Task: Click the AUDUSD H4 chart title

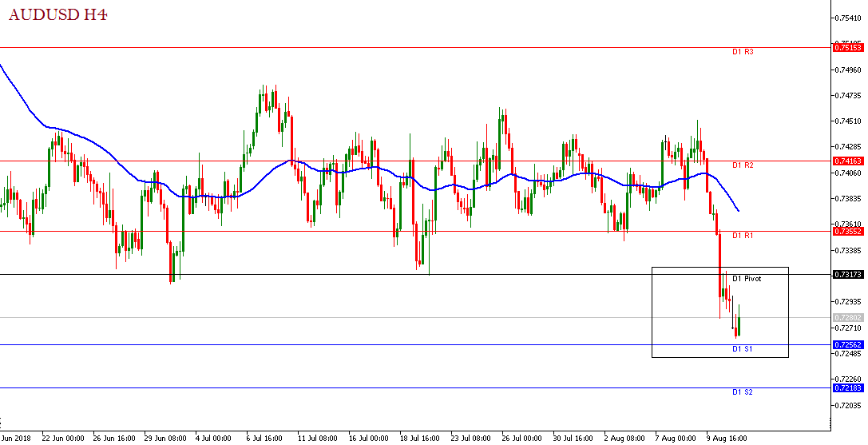Action: [x=58, y=14]
